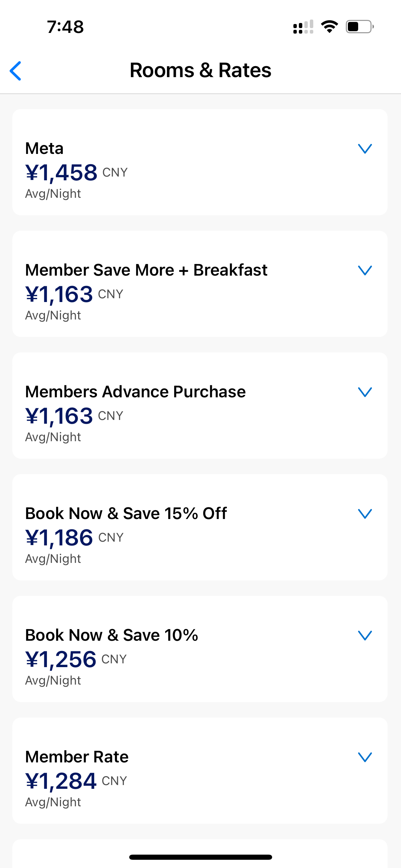Tap the Rooms & Rates page title
This screenshot has height=868, width=401.
200,70
